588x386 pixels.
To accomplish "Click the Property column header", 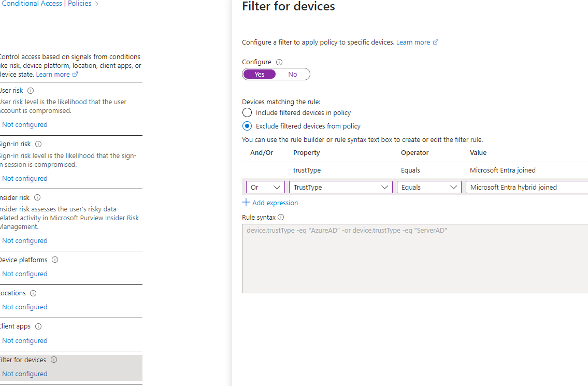I will [306, 153].
